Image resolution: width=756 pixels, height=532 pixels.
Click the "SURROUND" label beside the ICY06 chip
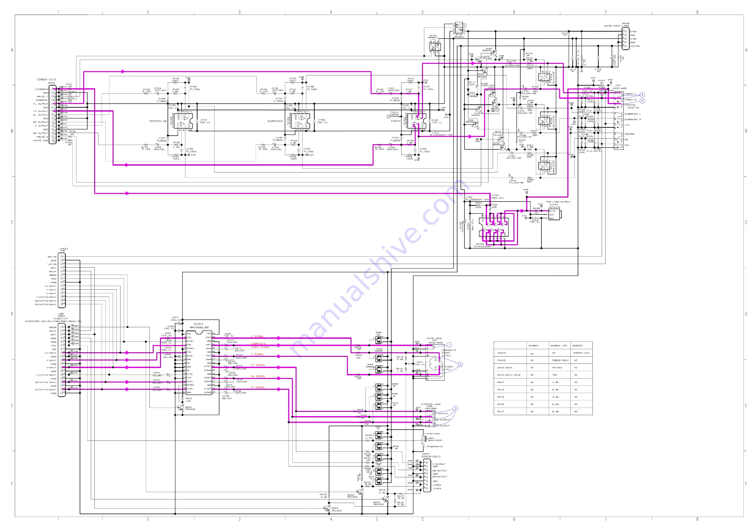coord(275,121)
